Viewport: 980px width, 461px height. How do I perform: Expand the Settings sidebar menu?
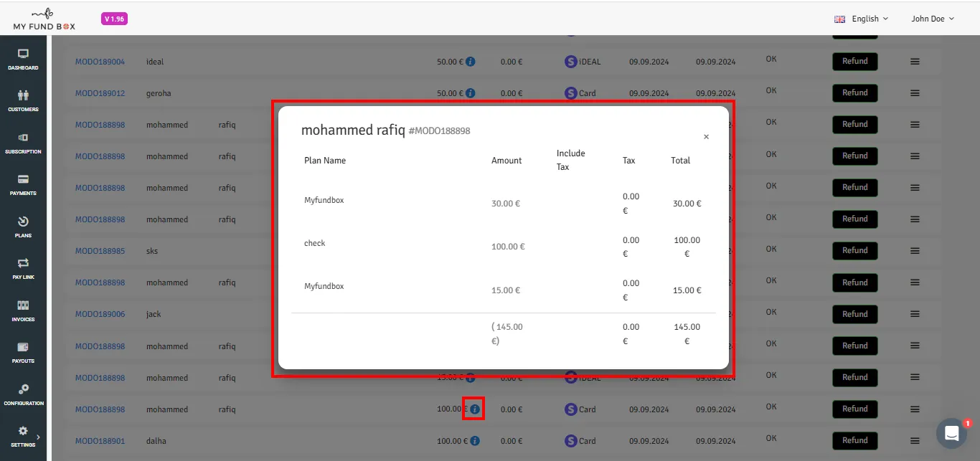[x=23, y=436]
